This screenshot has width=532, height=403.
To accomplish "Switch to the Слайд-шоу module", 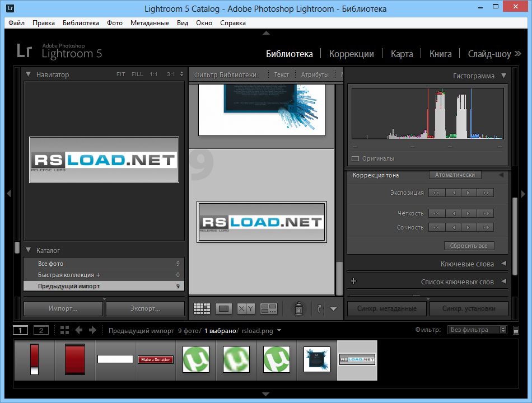I will 489,54.
